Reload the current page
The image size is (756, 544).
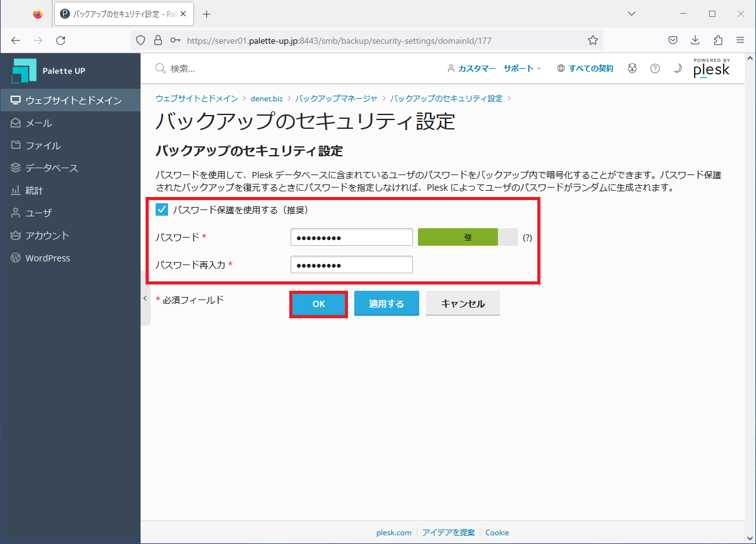point(61,40)
